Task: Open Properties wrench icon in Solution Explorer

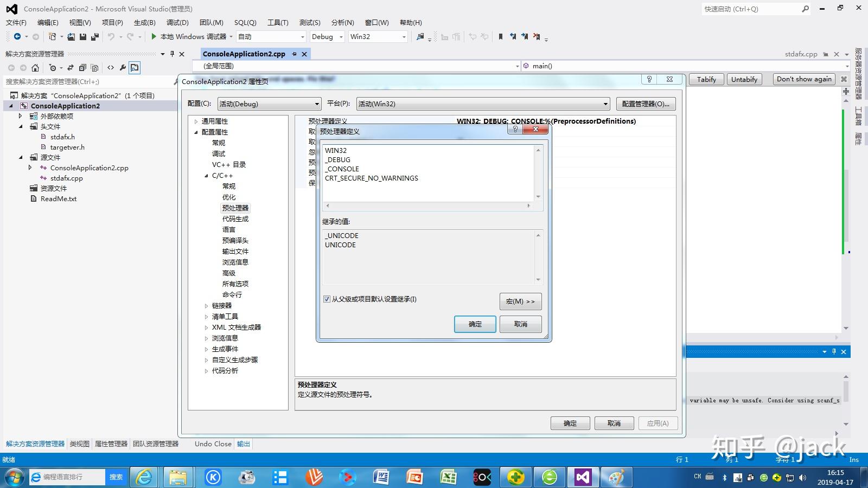Action: coord(123,68)
